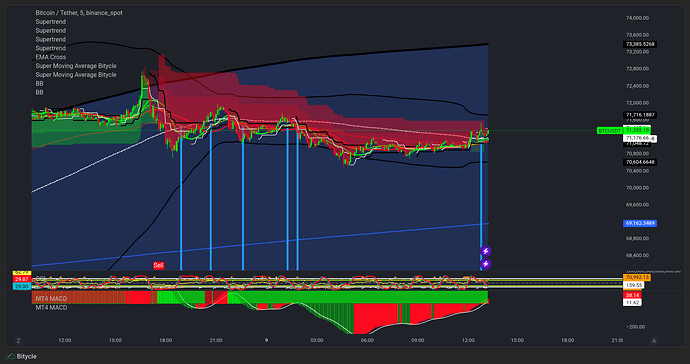Click the orange 70,992.13 indicator value

(637, 278)
